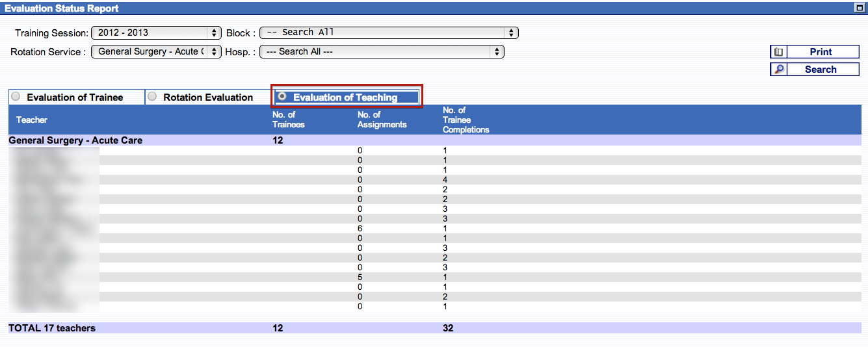Select the General Surgery - Acute Care group row
The width and height of the screenshot is (868, 347).
pyautogui.click(x=75, y=140)
